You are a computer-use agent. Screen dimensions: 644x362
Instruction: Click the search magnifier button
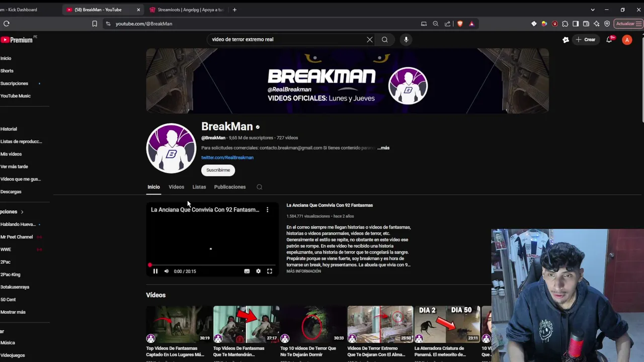tap(385, 39)
